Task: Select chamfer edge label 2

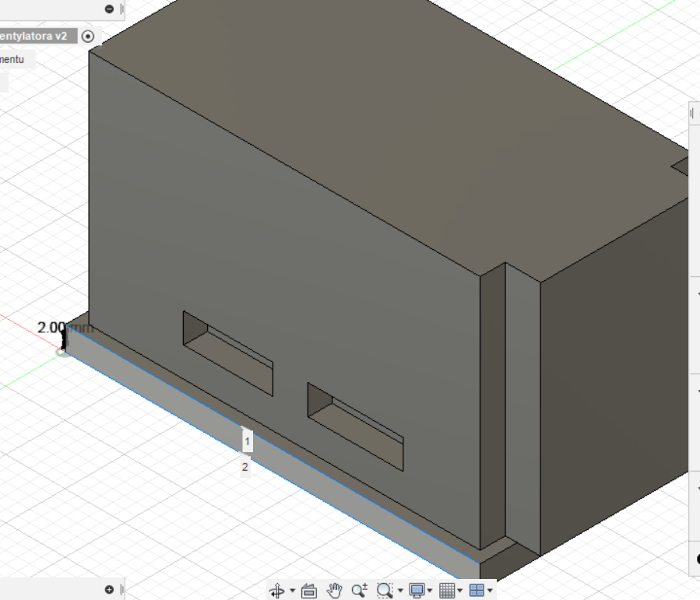Action: click(244, 467)
